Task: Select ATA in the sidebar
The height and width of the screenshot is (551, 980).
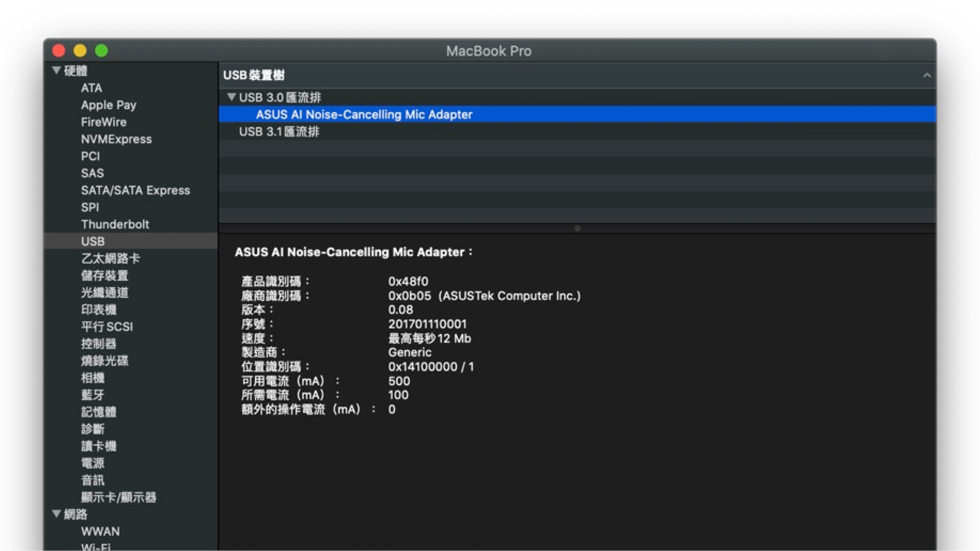Action: pyautogui.click(x=91, y=88)
